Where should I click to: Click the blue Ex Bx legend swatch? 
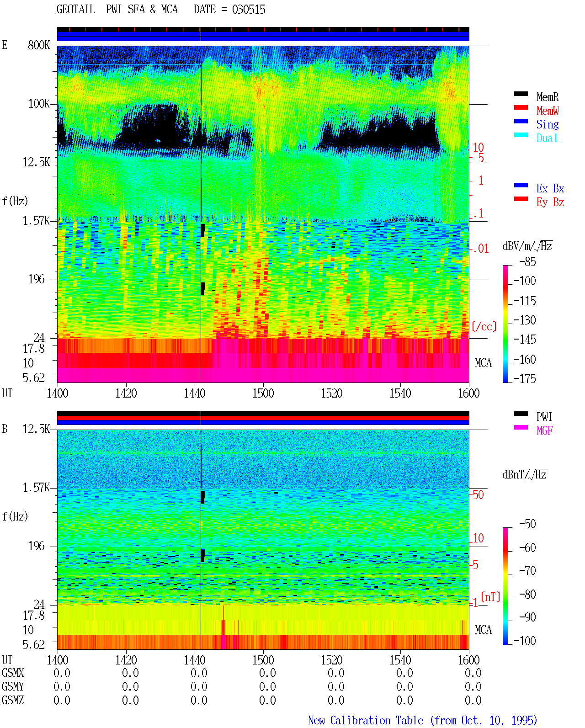pos(521,185)
